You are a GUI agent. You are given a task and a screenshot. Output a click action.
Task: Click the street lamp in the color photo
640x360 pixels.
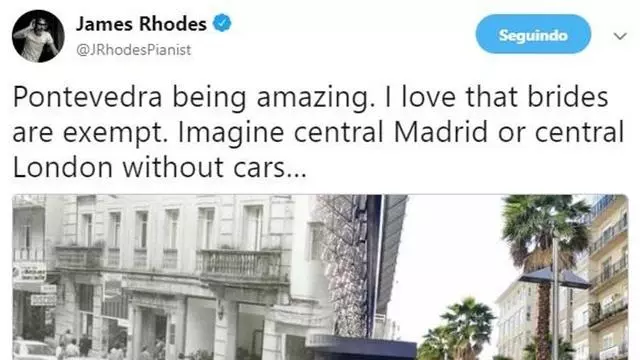[555, 298]
